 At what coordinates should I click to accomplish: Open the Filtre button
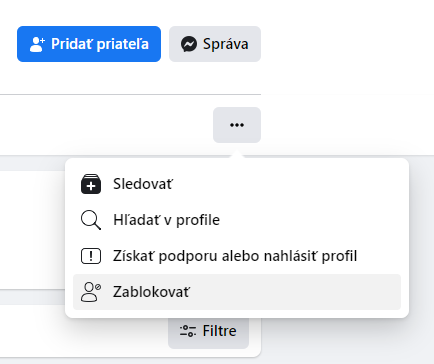pyautogui.click(x=209, y=331)
